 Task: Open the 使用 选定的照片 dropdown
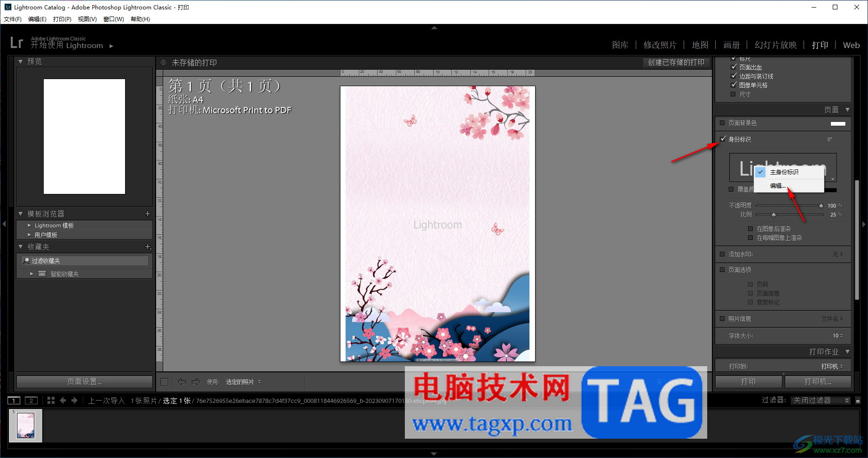pyautogui.click(x=244, y=382)
